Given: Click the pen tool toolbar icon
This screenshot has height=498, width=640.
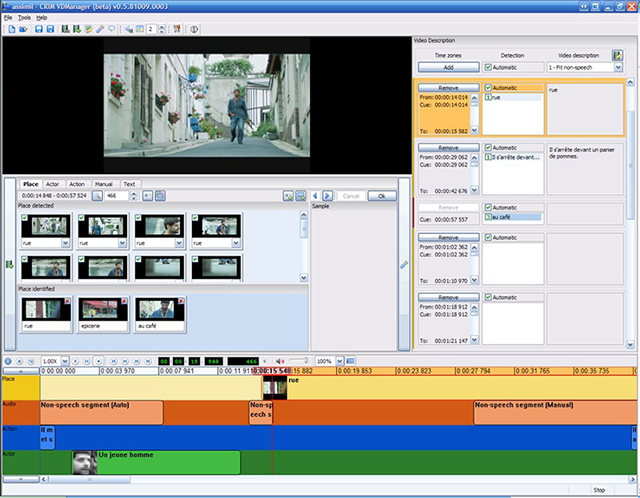Looking at the screenshot, I should pos(100,29).
